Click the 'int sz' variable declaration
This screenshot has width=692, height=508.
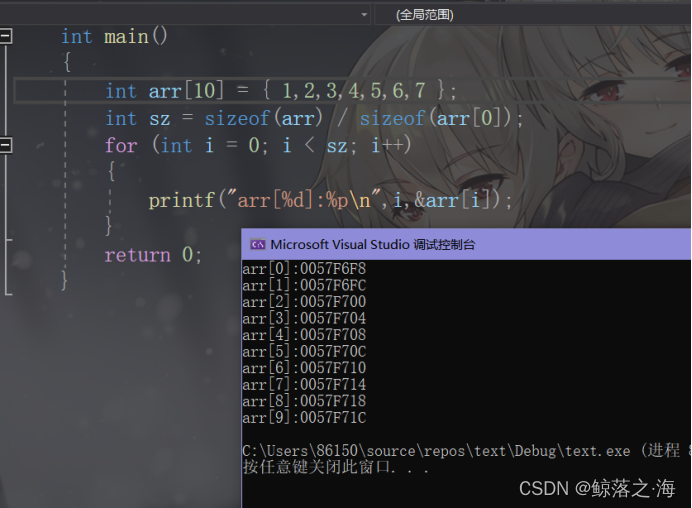[138, 118]
